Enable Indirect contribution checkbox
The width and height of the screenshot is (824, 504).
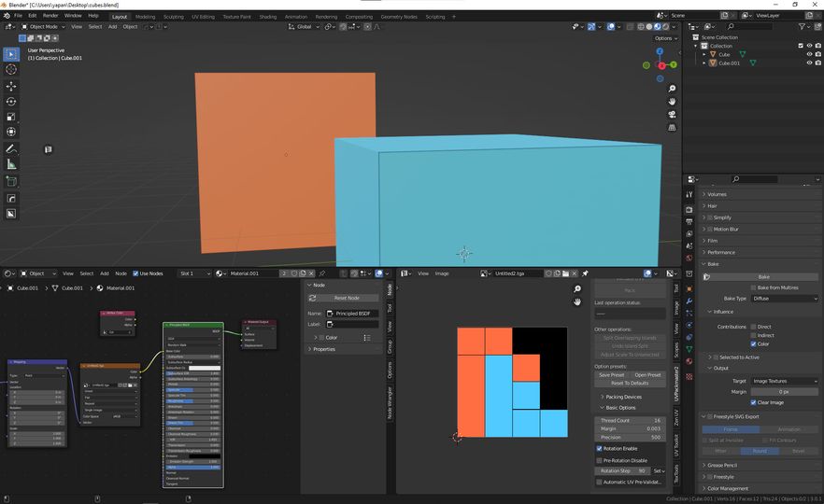pos(753,335)
